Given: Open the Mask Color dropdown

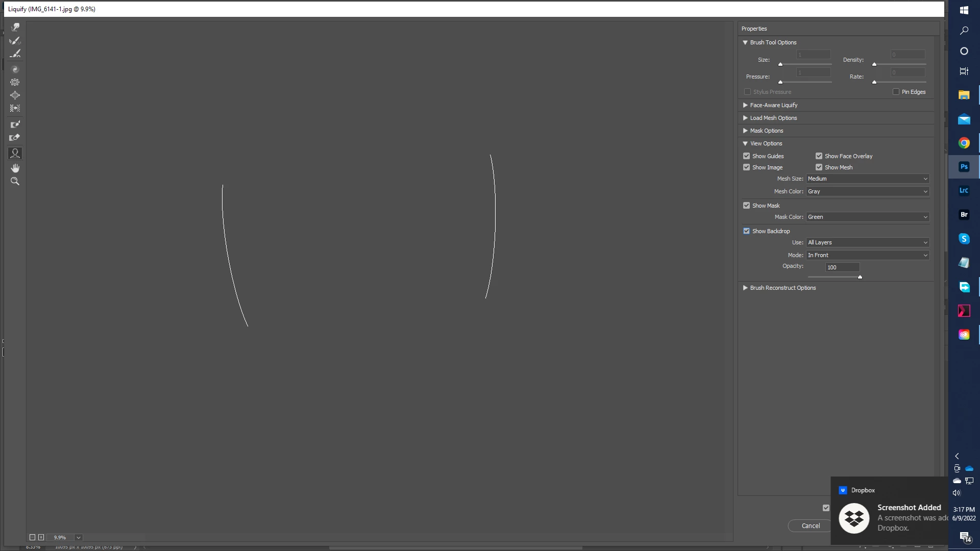Looking at the screenshot, I should pos(867,217).
